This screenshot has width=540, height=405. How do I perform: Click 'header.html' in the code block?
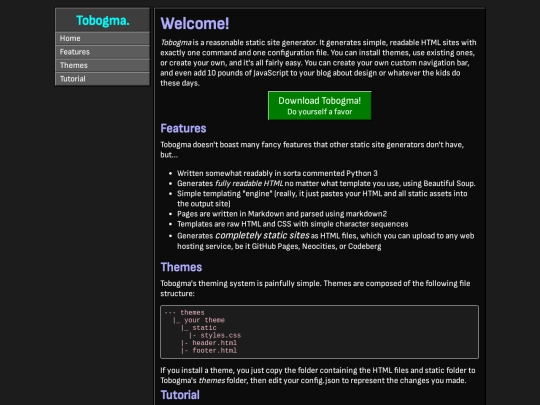pyautogui.click(x=214, y=343)
